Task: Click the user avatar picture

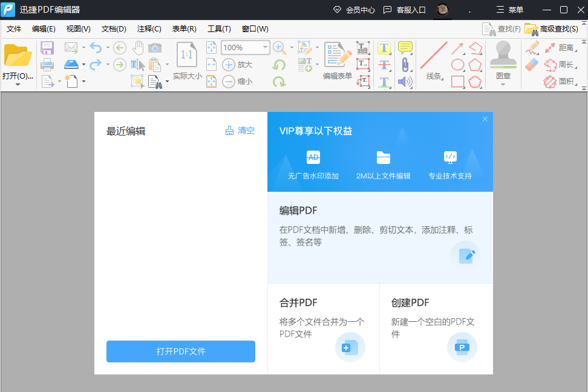Action: click(443, 10)
